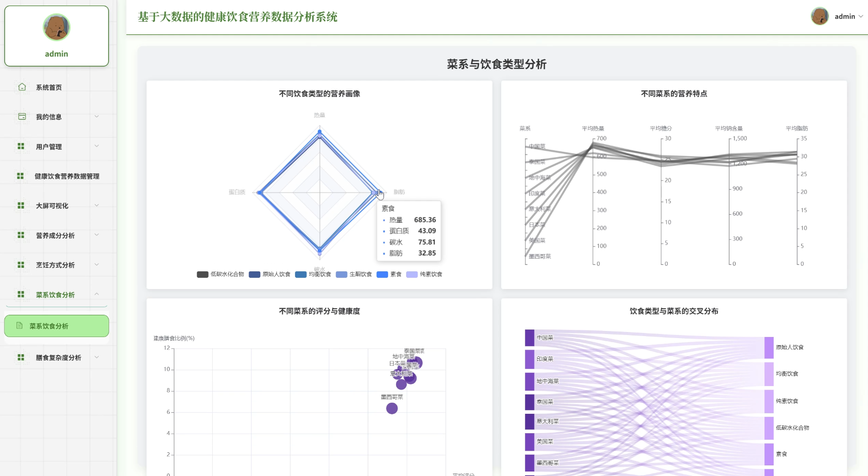Click the 泰国菜 node in the Sankey chart
868x476 pixels.
[x=529, y=402]
